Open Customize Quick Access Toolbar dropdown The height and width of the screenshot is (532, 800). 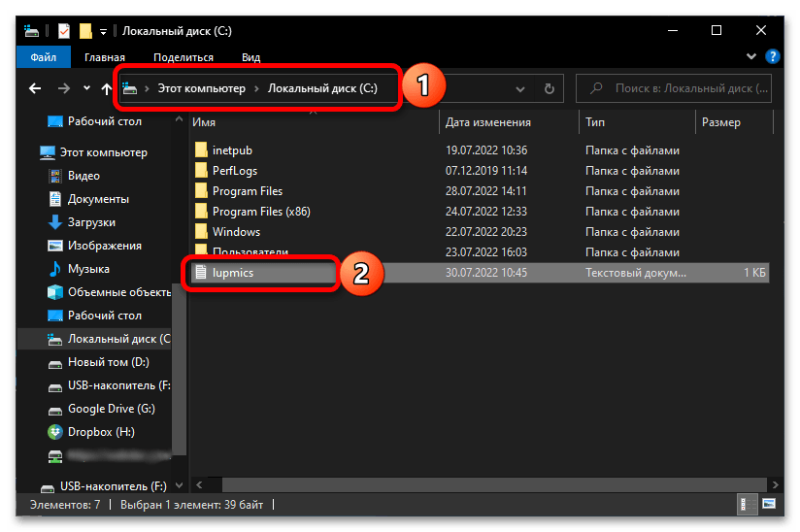pos(103,31)
